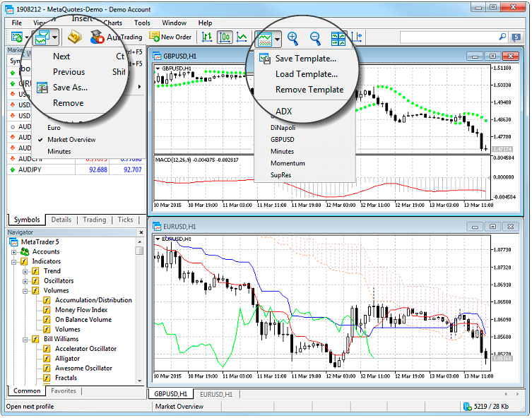Click the chart shift toolbar icon

click(x=357, y=37)
